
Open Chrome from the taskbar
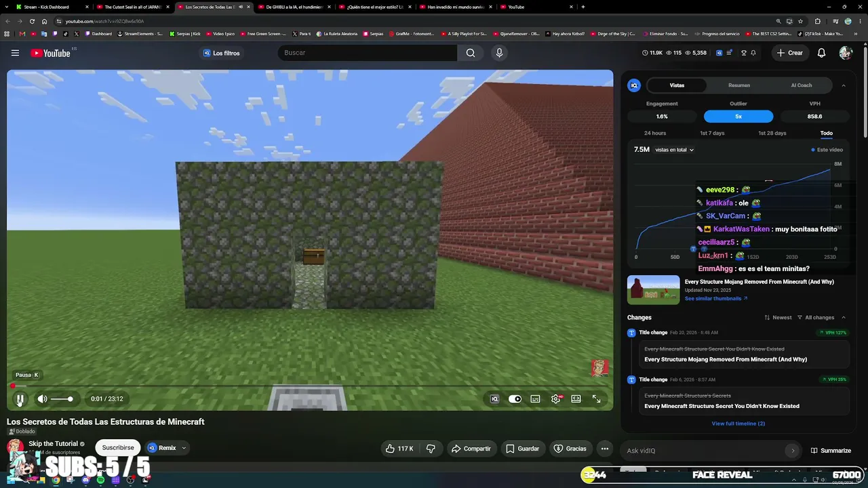click(56, 480)
